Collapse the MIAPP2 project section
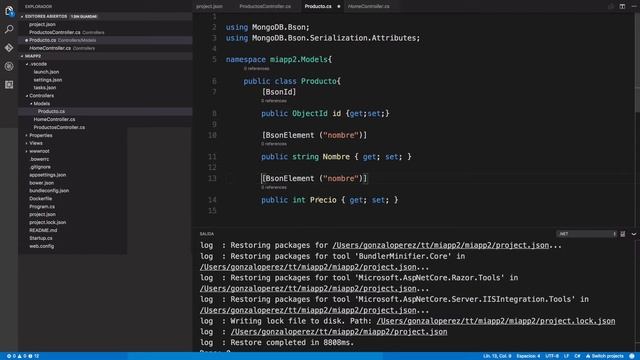Viewport: 640px width, 360px height. point(22,56)
